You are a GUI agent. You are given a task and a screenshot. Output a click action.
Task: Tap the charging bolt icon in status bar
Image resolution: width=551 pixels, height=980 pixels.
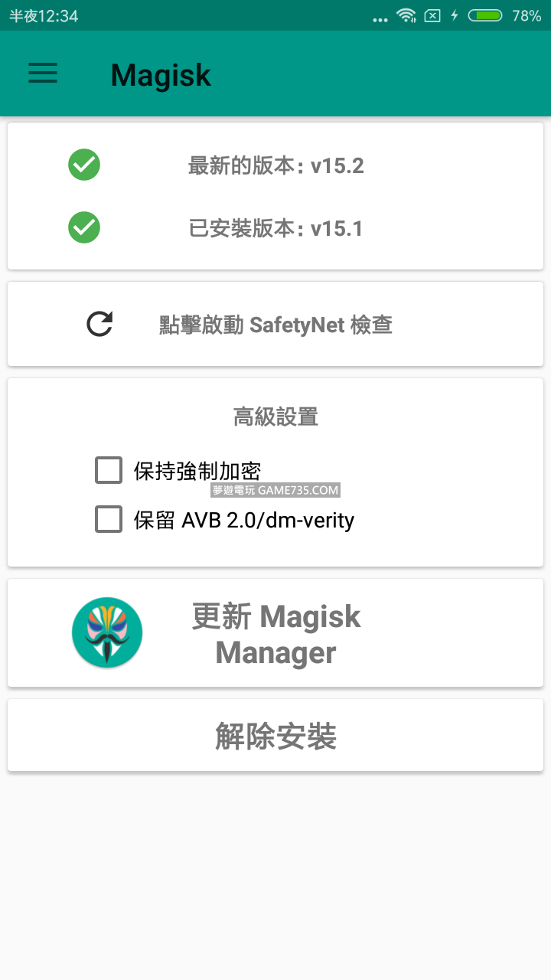[x=455, y=15]
